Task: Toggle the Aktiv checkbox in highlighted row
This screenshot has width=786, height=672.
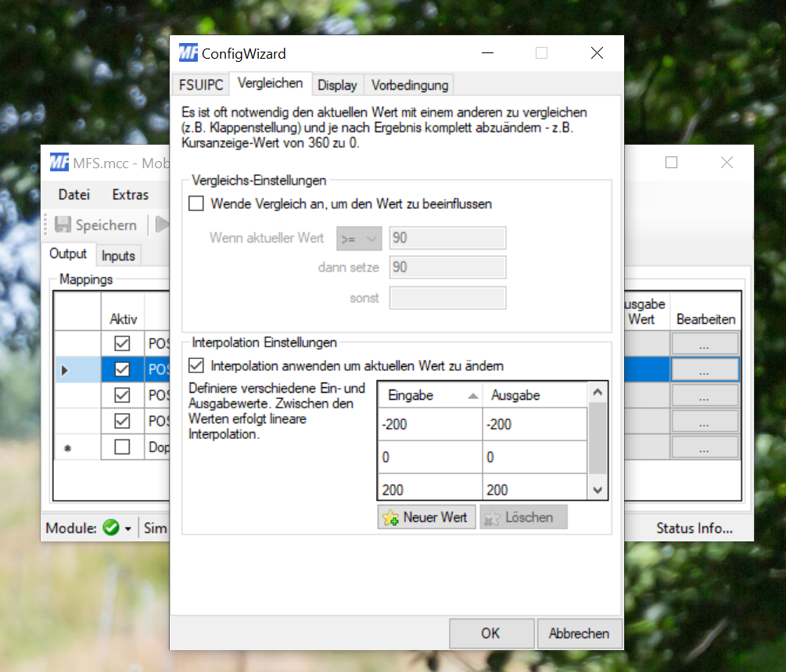Action: [x=122, y=369]
